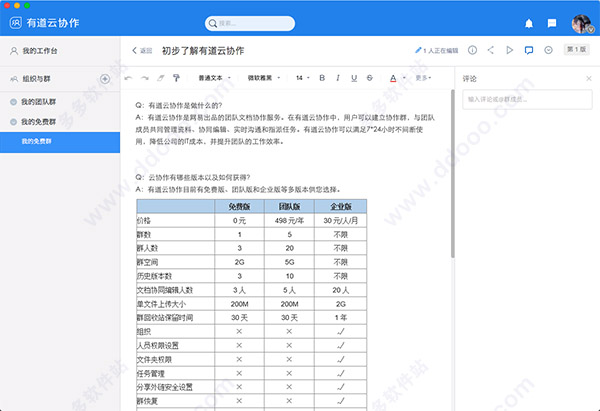Screen dimensions: 600x411
Task: Close the 评论 comments panel
Action: coord(589,78)
